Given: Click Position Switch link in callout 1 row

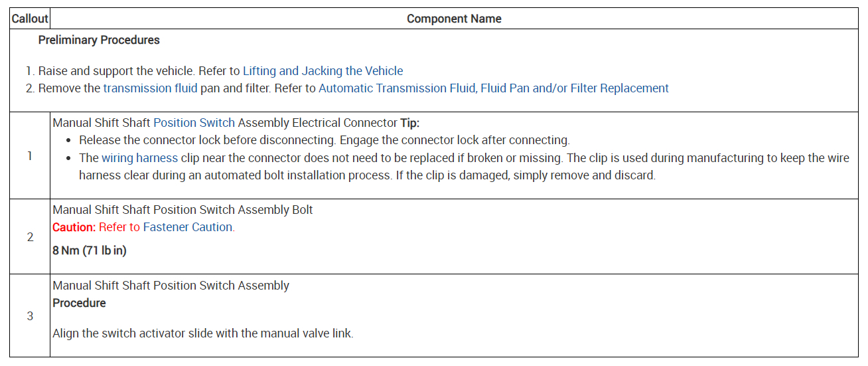Looking at the screenshot, I should click(194, 123).
